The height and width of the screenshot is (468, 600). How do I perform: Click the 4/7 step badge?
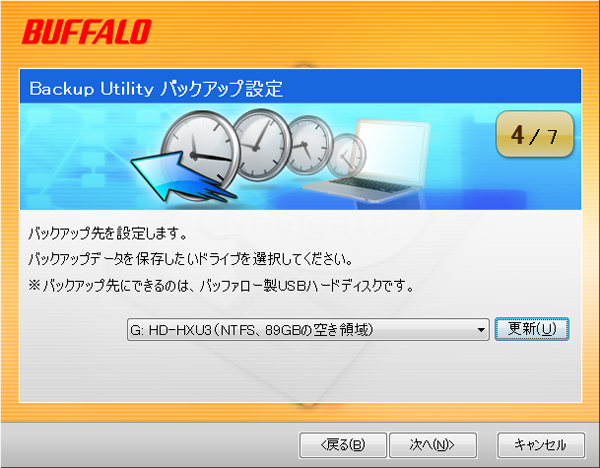[535, 134]
